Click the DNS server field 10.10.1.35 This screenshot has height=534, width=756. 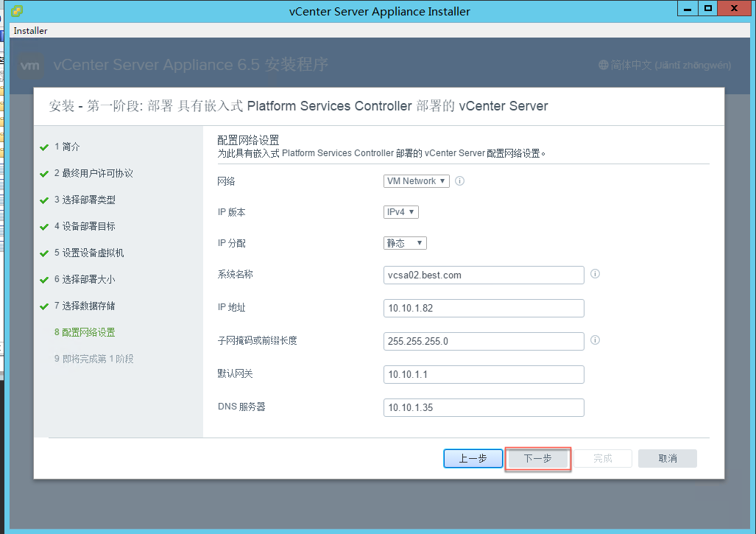pyautogui.click(x=484, y=407)
